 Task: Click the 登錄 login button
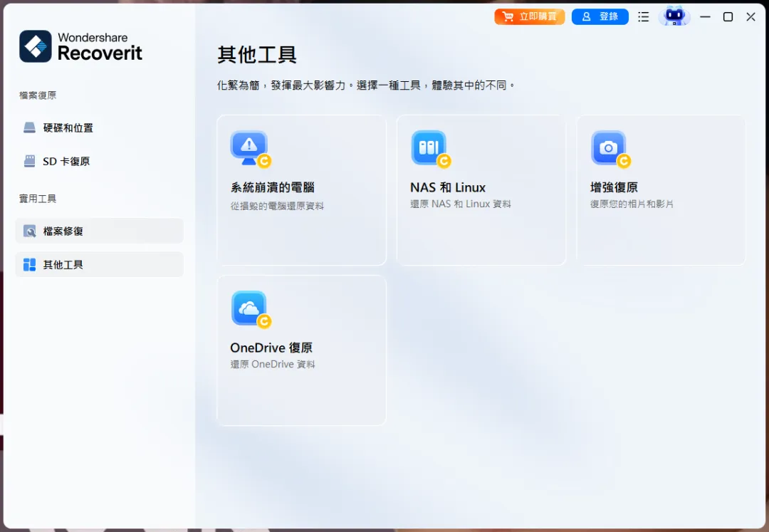coord(600,16)
